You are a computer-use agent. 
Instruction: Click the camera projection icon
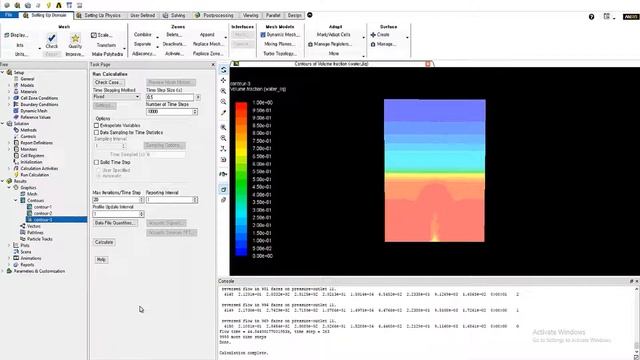223,174
